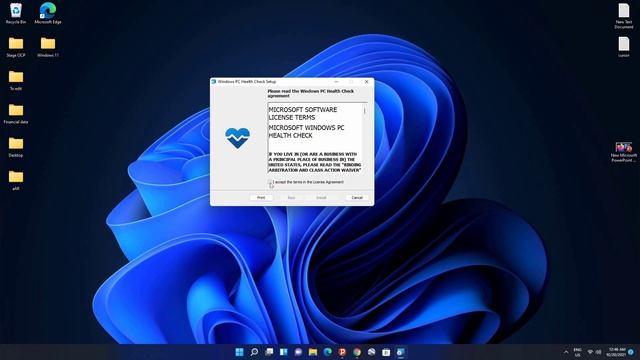640x360 pixels.
Task: Open the Chat app on taskbar
Action: pyautogui.click(x=298, y=352)
